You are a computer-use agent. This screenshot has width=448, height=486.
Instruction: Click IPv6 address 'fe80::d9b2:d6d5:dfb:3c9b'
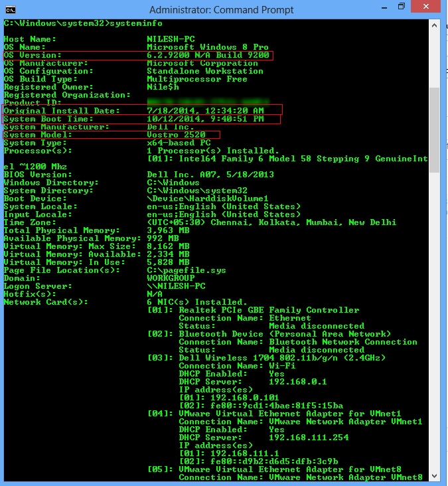tap(274, 461)
